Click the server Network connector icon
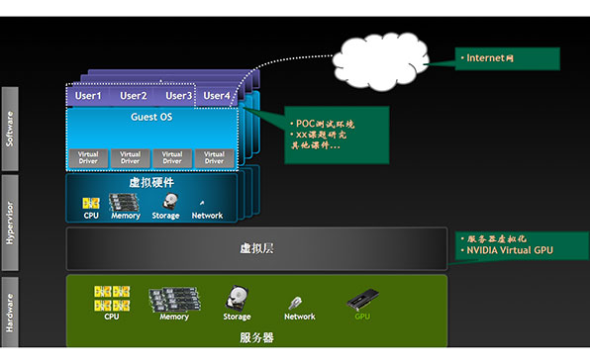Image resolution: width=590 pixels, height=364 pixels. click(295, 304)
